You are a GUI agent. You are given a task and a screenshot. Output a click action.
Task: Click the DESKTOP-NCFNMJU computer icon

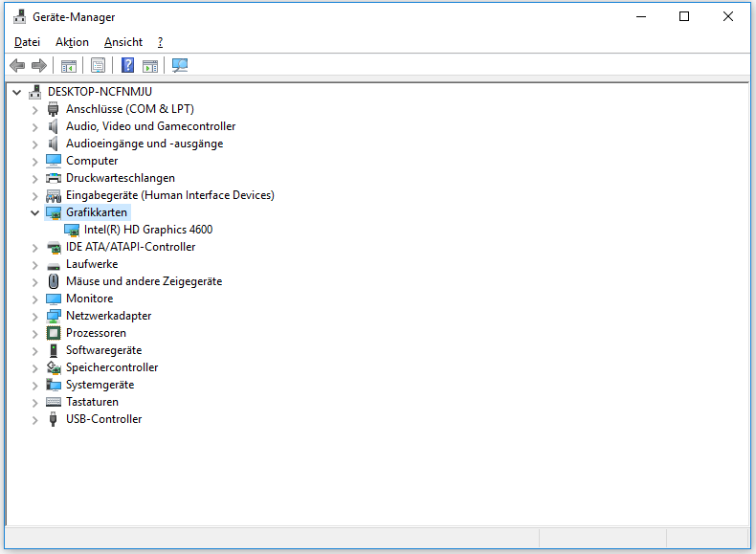(x=34, y=92)
